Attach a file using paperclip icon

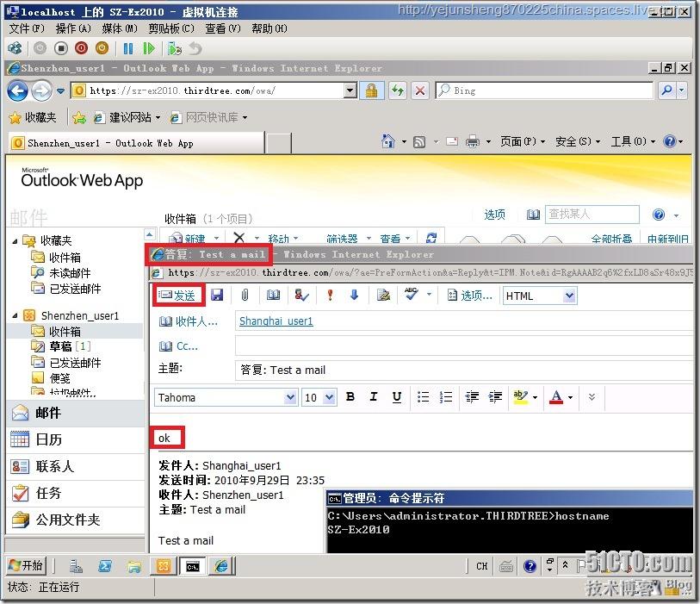tap(245, 295)
